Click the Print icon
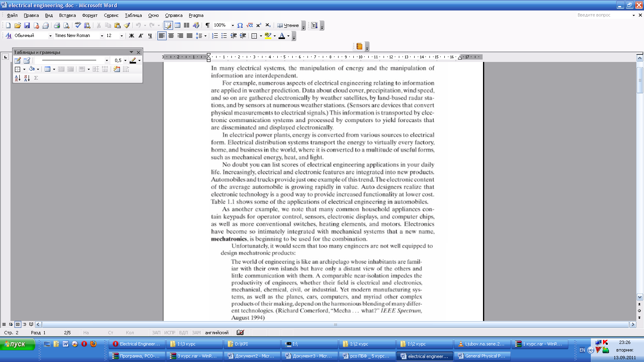 click(x=57, y=25)
